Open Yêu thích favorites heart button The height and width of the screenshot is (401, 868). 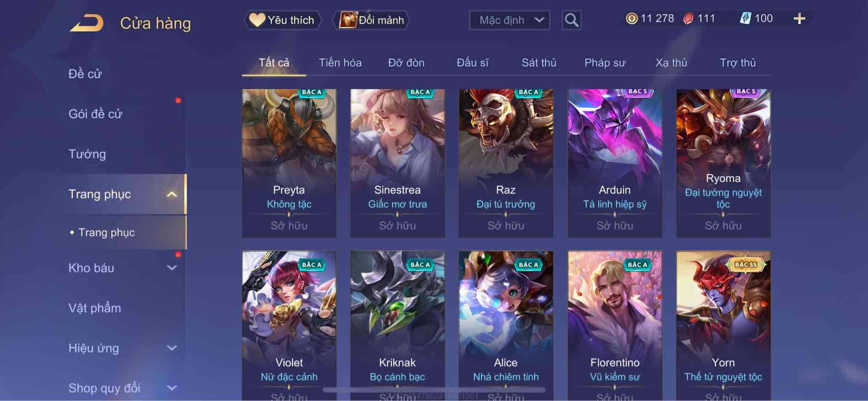[282, 20]
